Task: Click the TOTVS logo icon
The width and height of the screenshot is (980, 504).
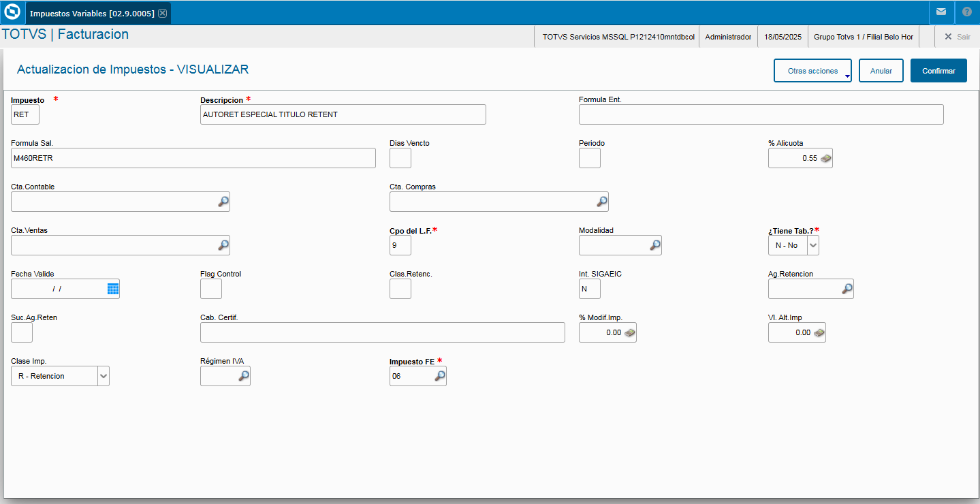Action: (x=12, y=12)
